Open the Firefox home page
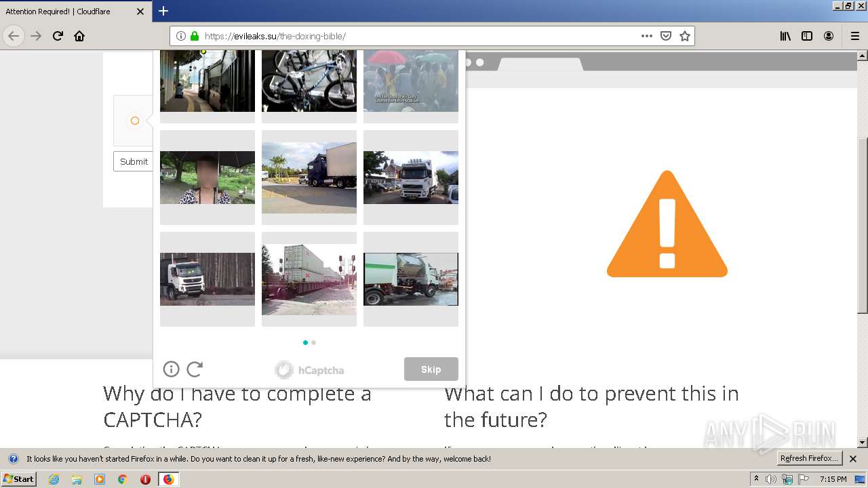This screenshot has width=868, height=488. (x=79, y=36)
